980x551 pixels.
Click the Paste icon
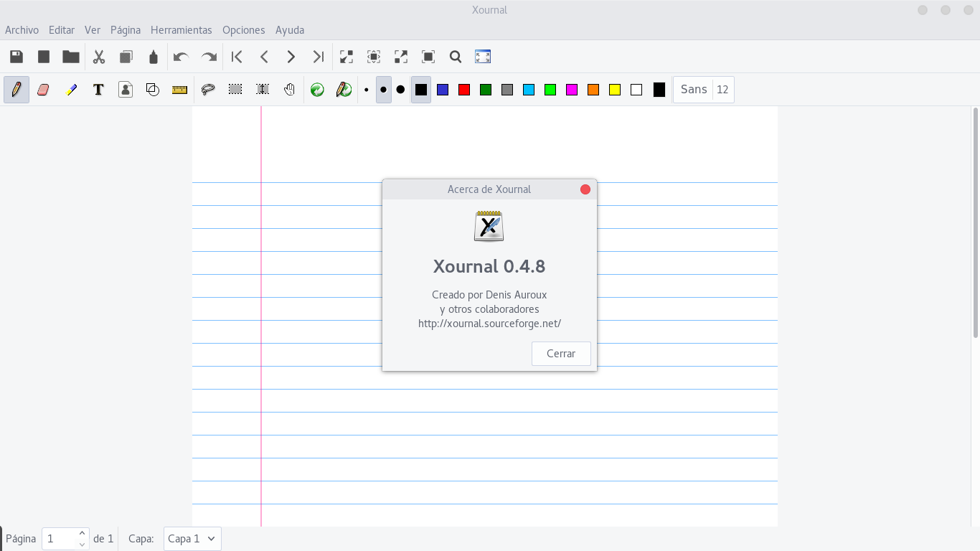click(x=154, y=57)
